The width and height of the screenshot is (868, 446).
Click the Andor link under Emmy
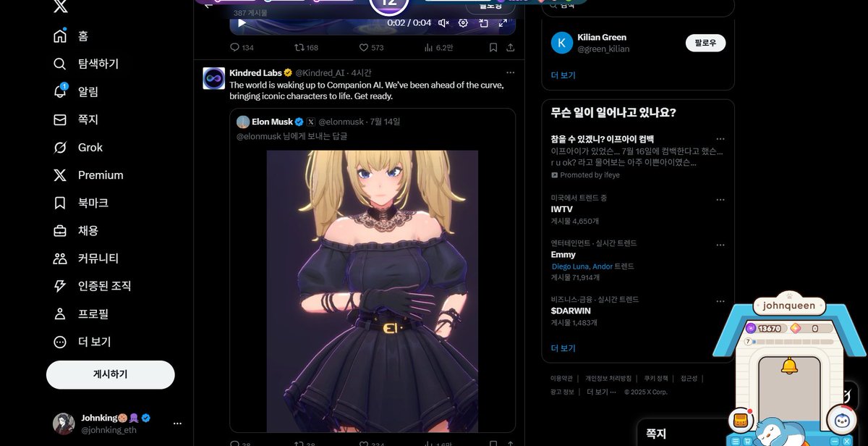(x=603, y=266)
